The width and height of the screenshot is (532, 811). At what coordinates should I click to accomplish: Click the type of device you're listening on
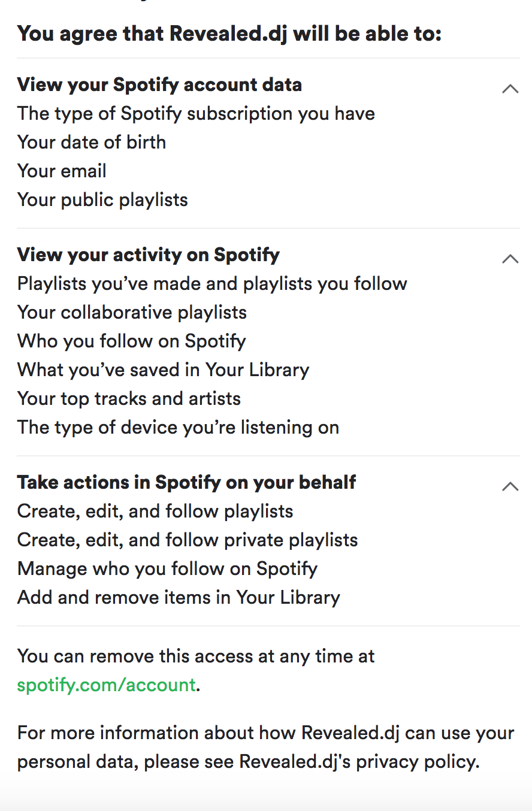pyautogui.click(x=178, y=427)
